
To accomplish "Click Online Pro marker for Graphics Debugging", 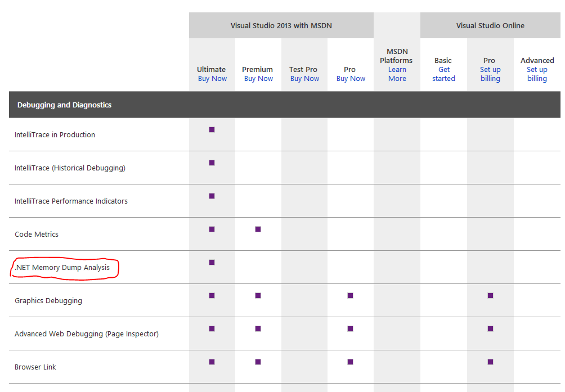I will pos(490,295).
